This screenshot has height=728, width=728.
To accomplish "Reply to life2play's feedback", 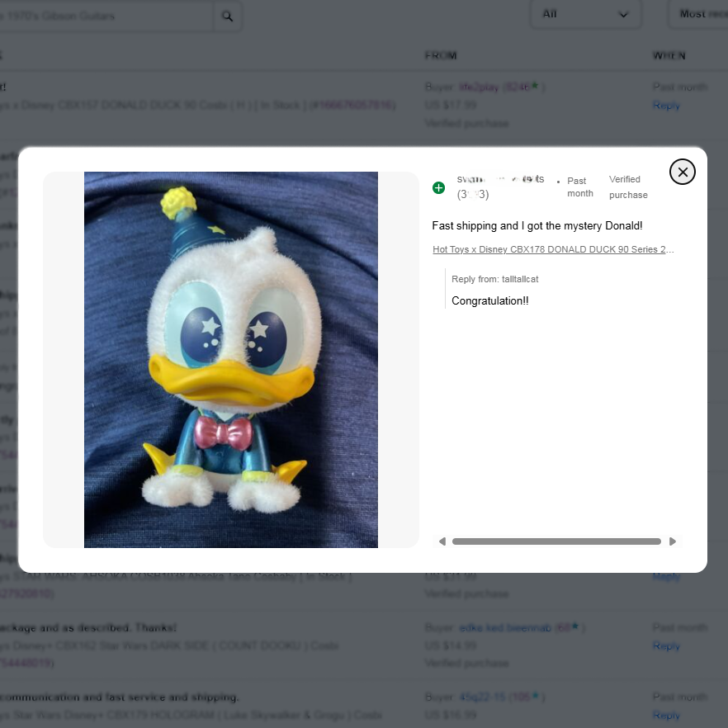I will (x=666, y=106).
